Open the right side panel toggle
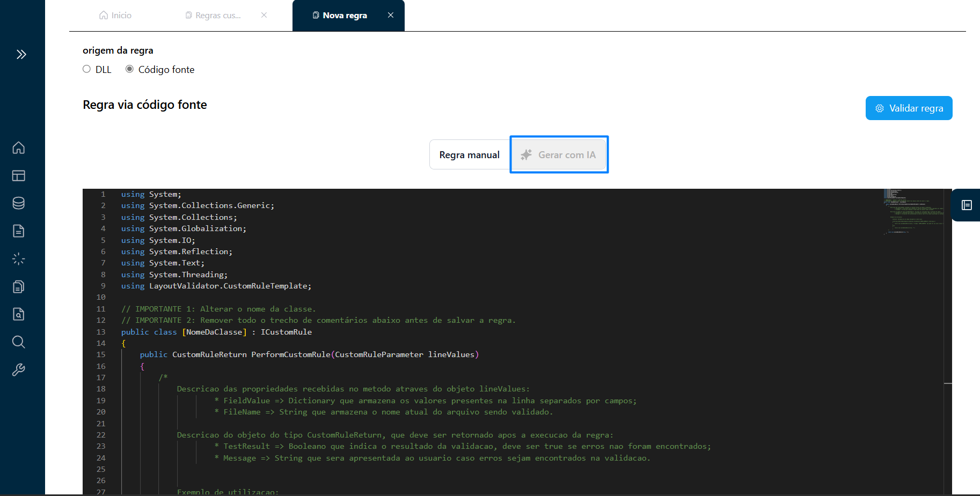The image size is (980, 496). (967, 205)
